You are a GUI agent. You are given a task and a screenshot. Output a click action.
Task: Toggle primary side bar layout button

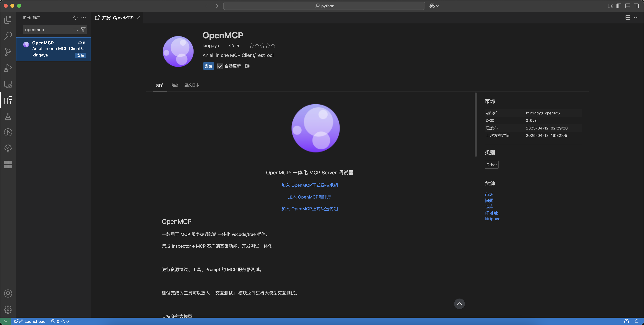pos(619,6)
